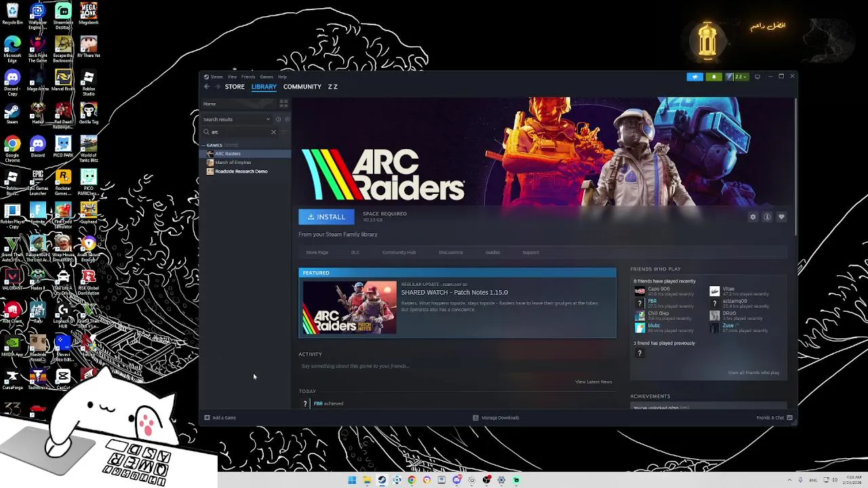The width and height of the screenshot is (868, 488).
Task: Open Windows Start button on taskbar
Action: click(352, 480)
